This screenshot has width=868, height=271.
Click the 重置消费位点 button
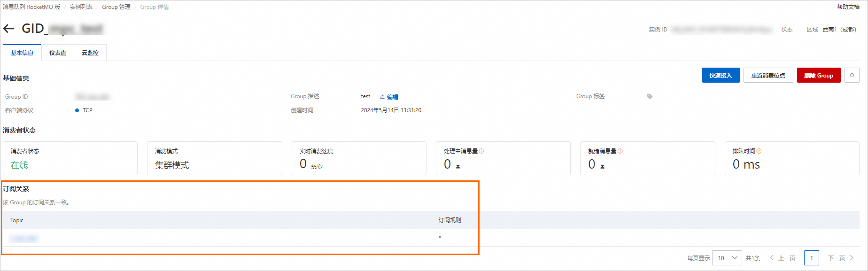pyautogui.click(x=768, y=75)
